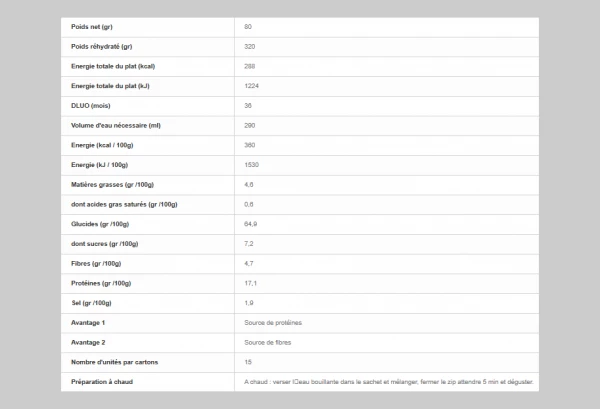Click the hot preparation instructions text
The width and height of the screenshot is (600, 409).
click(x=388, y=381)
